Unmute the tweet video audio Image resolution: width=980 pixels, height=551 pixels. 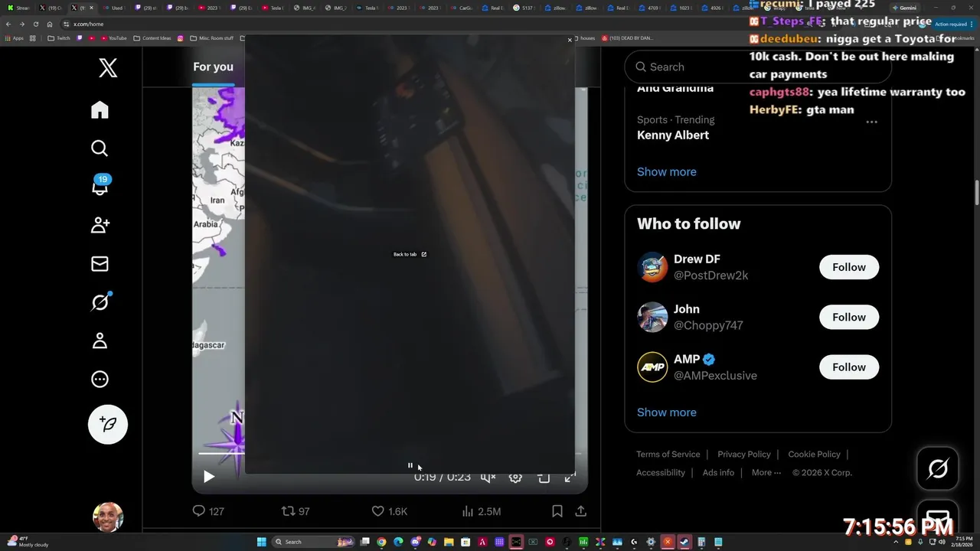[x=488, y=477]
